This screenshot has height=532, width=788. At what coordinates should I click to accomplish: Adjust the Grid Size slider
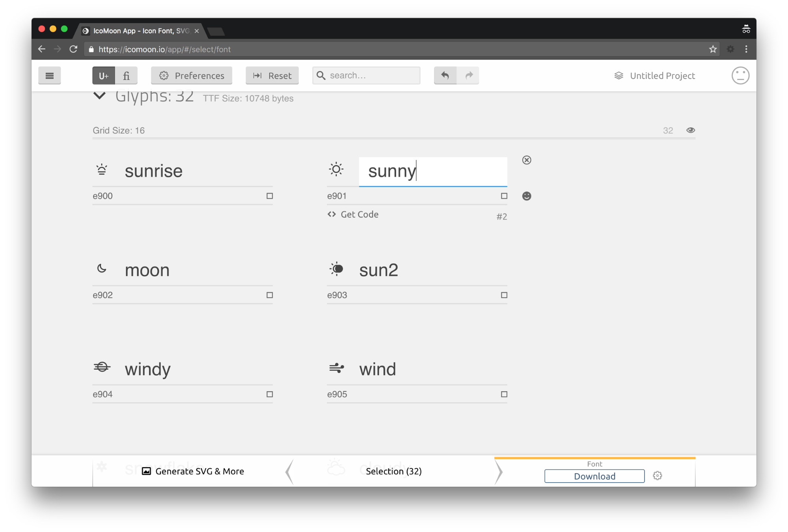394,139
